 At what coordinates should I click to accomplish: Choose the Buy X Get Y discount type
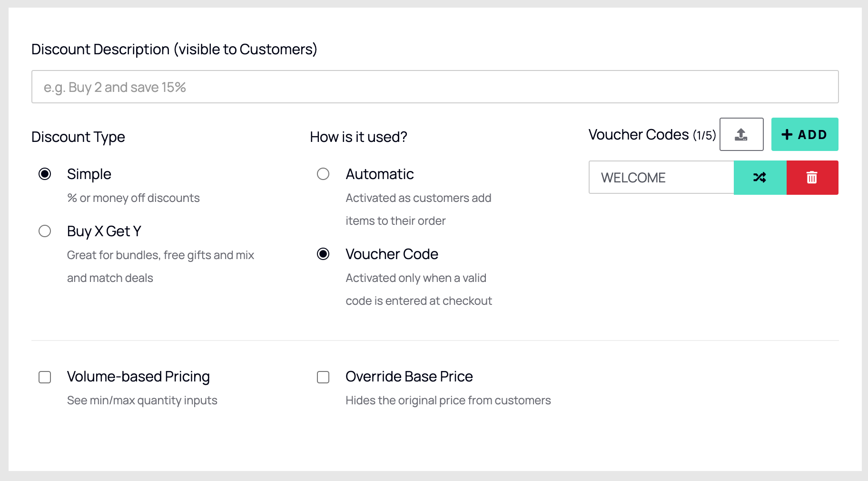pos(45,231)
